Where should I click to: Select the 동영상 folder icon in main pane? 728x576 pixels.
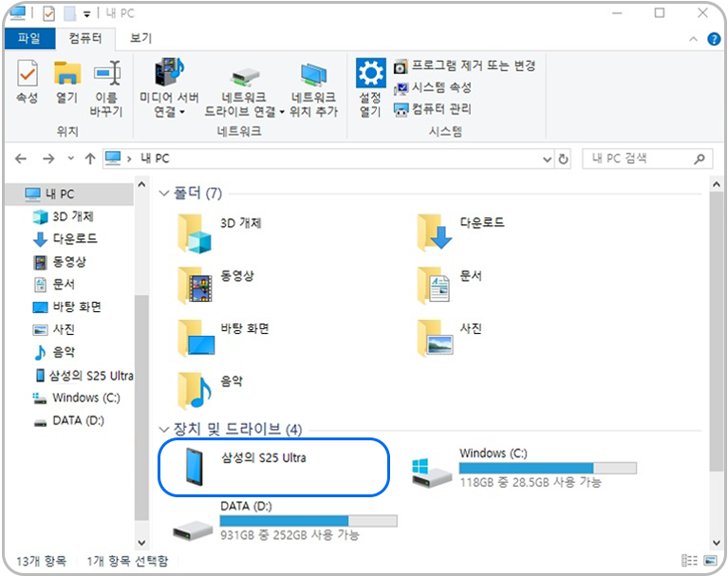[196, 285]
